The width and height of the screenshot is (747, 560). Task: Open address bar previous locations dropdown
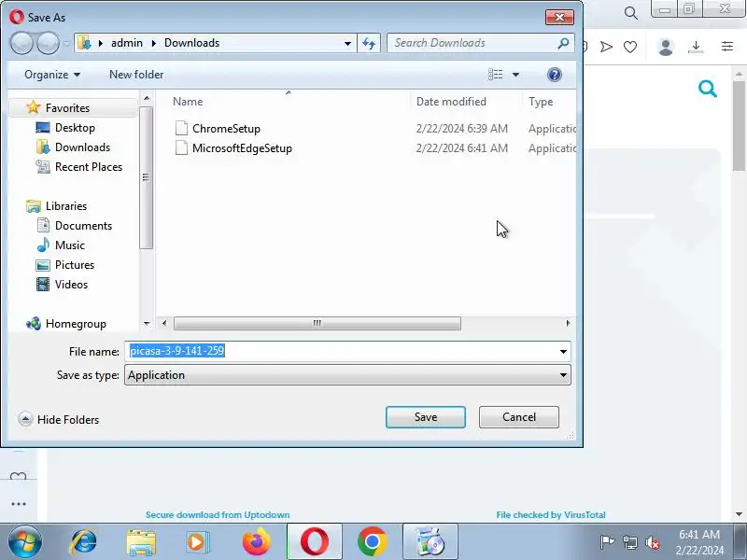pyautogui.click(x=347, y=43)
